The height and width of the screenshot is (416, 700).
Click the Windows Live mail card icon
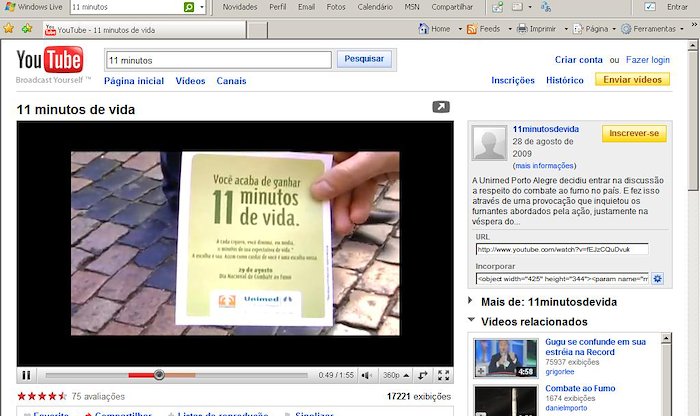tap(517, 7)
